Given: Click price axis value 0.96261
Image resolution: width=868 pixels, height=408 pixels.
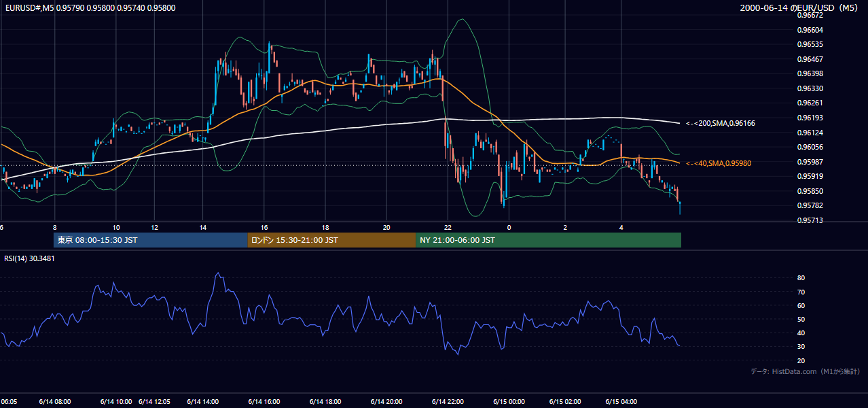Looking at the screenshot, I should coord(810,103).
